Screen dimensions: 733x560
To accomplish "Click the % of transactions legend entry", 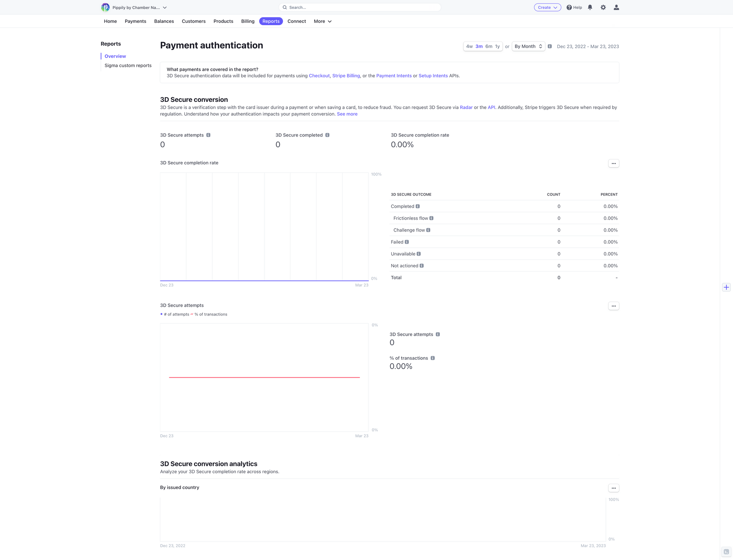I will coord(209,314).
